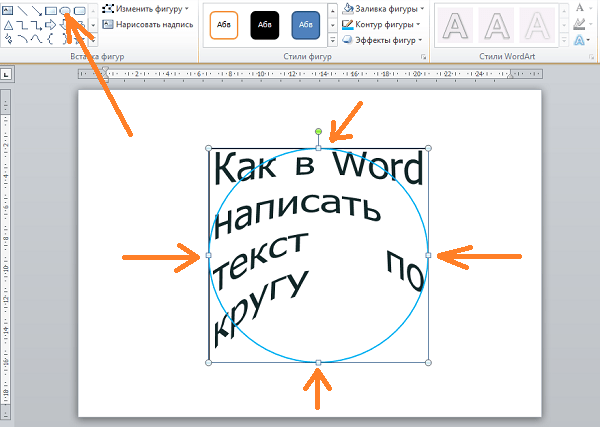Apply orange outline Абв shape style
600x427 pixels.
(x=224, y=25)
